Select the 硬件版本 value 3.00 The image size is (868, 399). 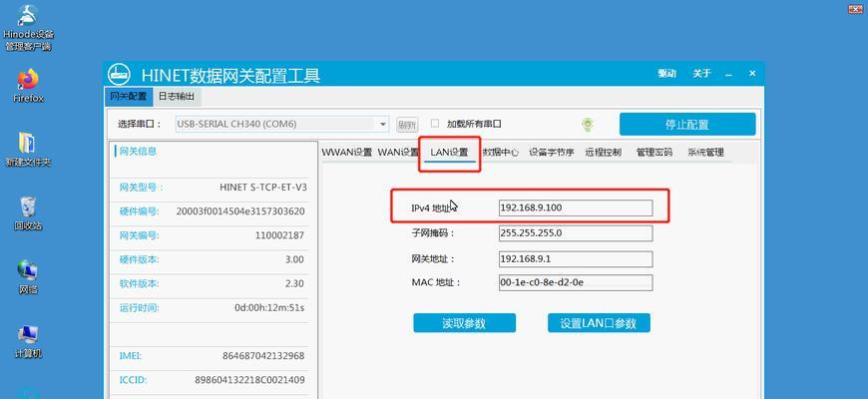coord(294,259)
